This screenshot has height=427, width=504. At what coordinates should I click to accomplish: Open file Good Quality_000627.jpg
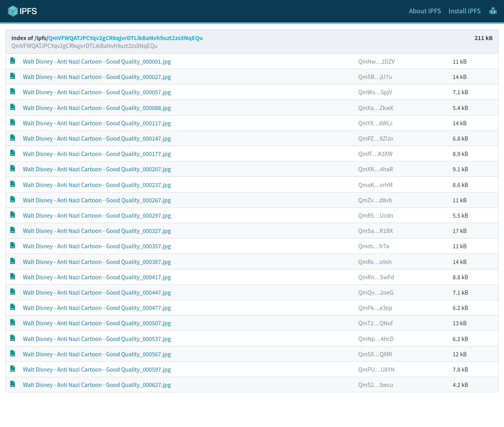(97, 385)
